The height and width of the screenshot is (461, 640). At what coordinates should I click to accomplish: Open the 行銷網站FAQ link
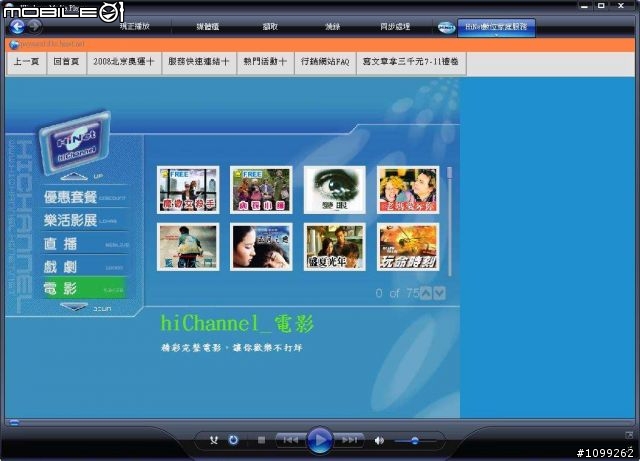coord(325,62)
